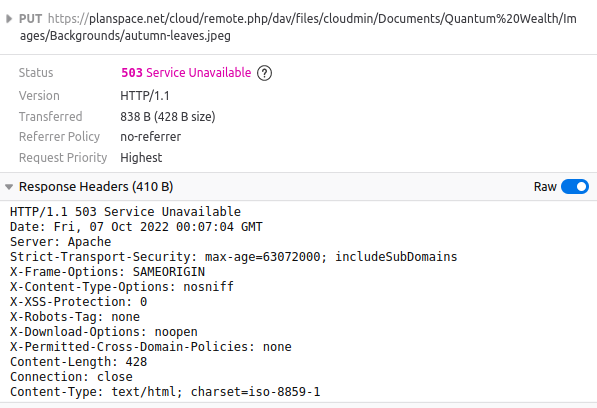Click the X-Robots-Tag: none line

(75, 317)
